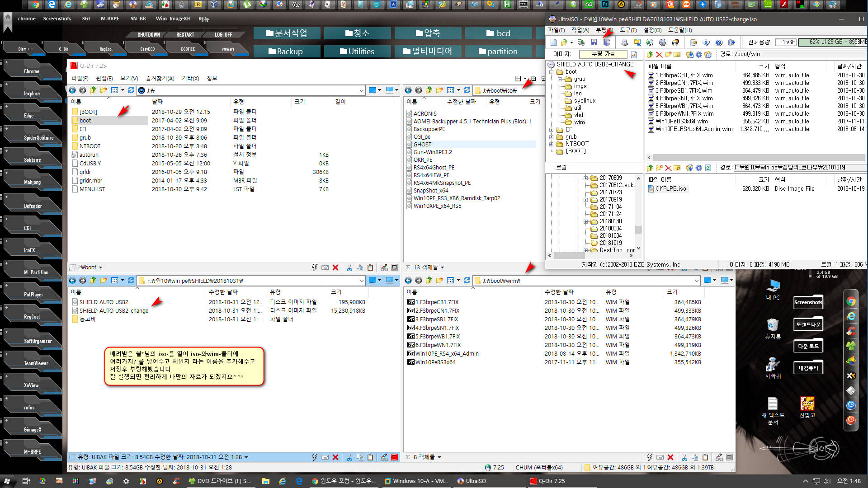Viewport: 868px width, 488px height.
Task: Open the J:\boot status path dropdown
Action: click(100, 267)
